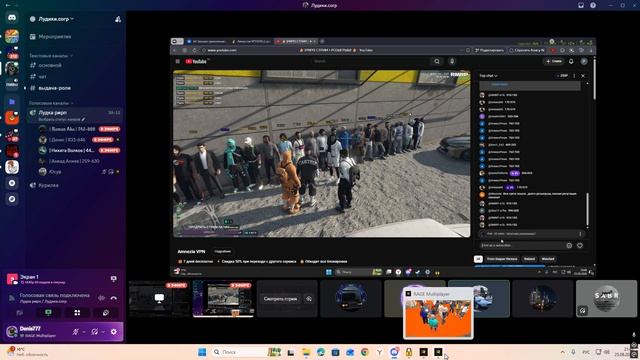This screenshot has height=360, width=640.
Task: Open Windows Start menu
Action: point(202,352)
